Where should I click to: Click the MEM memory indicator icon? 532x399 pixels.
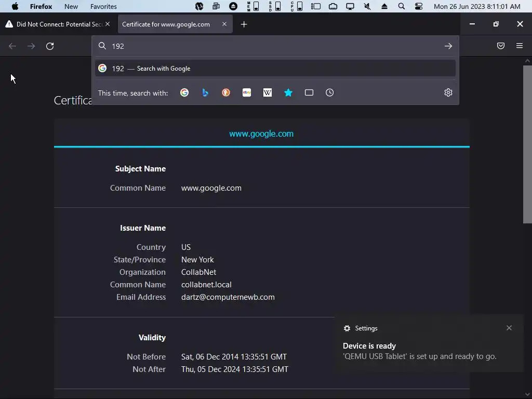(x=253, y=6)
